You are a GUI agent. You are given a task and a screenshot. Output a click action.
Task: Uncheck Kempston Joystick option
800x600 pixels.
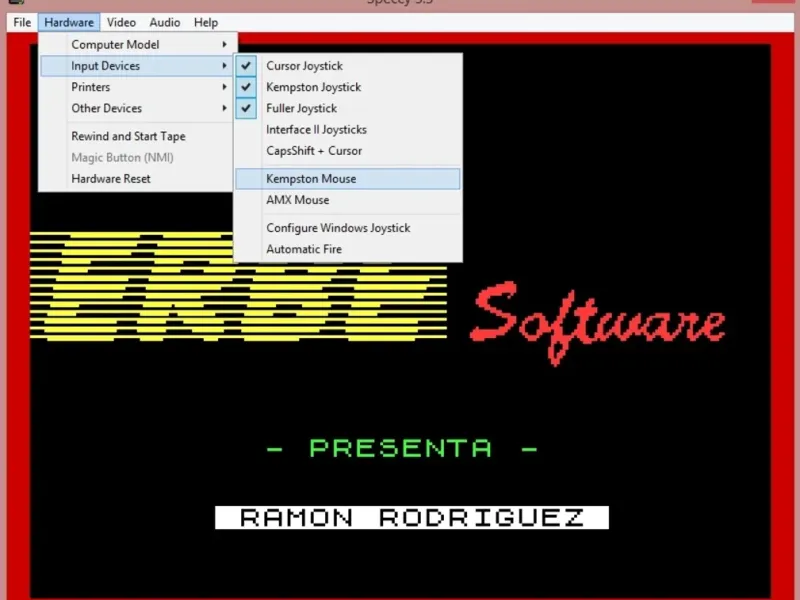(348, 87)
